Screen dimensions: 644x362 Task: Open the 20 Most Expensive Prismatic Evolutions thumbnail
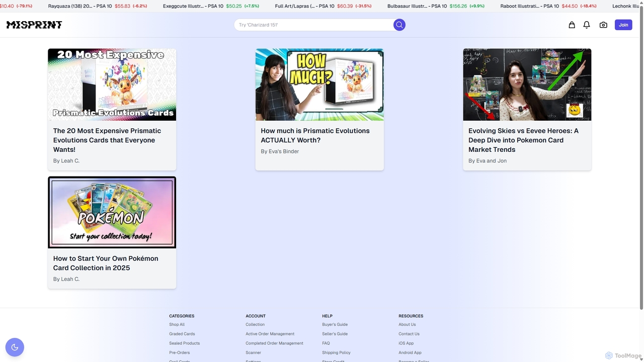(112, 84)
